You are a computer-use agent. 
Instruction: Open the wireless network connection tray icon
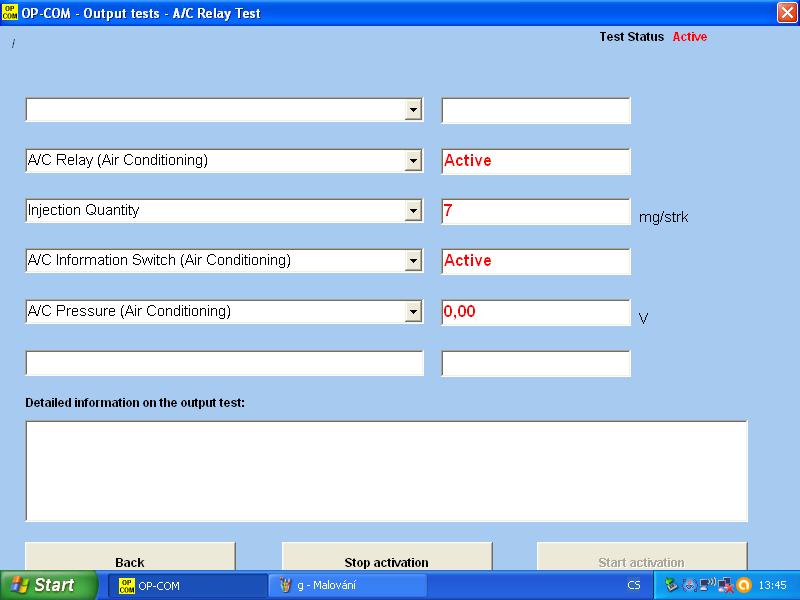point(707,585)
